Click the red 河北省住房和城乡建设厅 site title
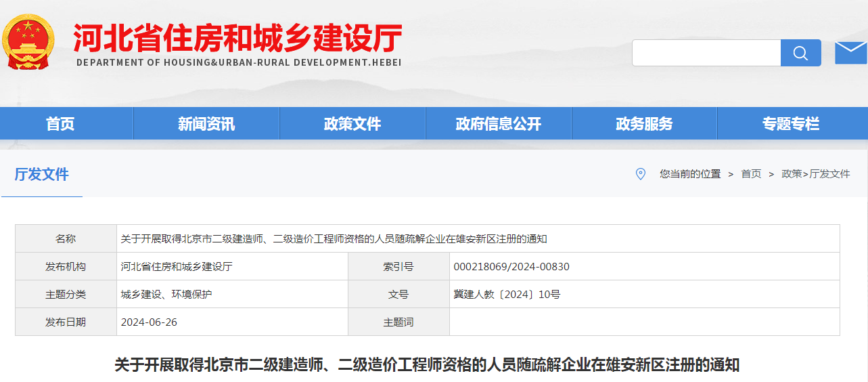Image resolution: width=868 pixels, height=382 pixels. click(238, 37)
